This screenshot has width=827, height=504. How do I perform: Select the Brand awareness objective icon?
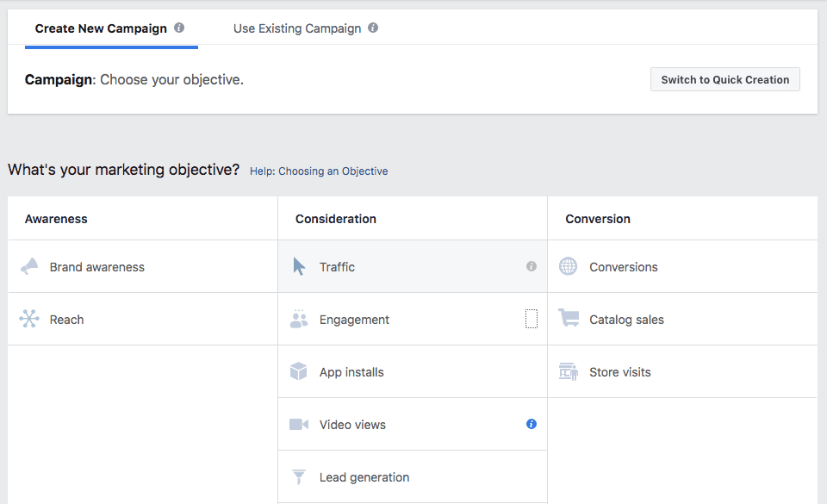(x=28, y=266)
